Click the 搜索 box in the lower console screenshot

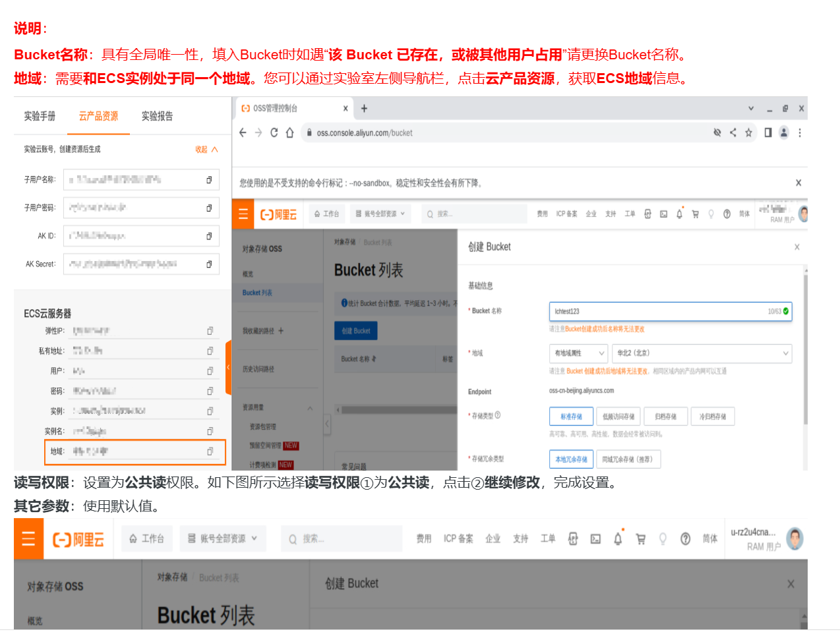[x=342, y=538]
